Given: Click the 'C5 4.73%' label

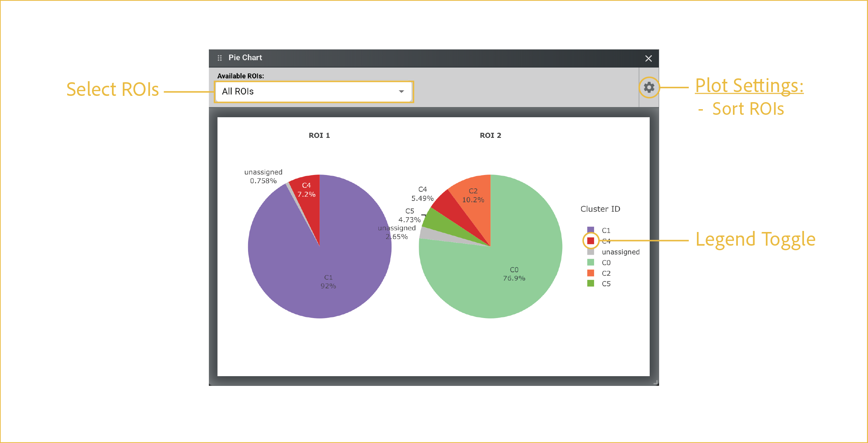Looking at the screenshot, I should 409,215.
